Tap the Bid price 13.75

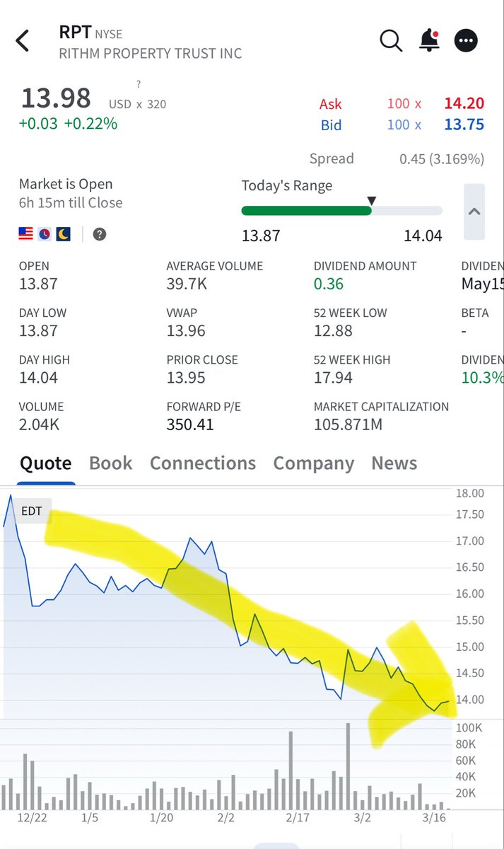pyautogui.click(x=464, y=125)
